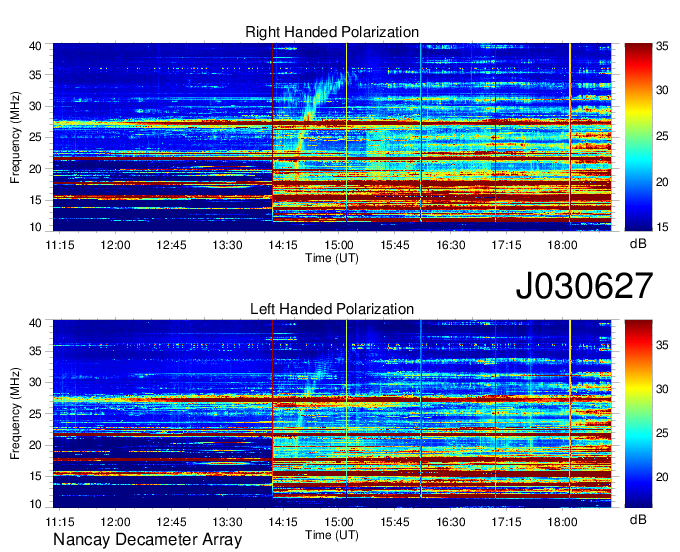Viewport: 680px width, 552px height.
Task: Click 30 dB tick on Left Handed colorbar
Action: click(x=662, y=389)
